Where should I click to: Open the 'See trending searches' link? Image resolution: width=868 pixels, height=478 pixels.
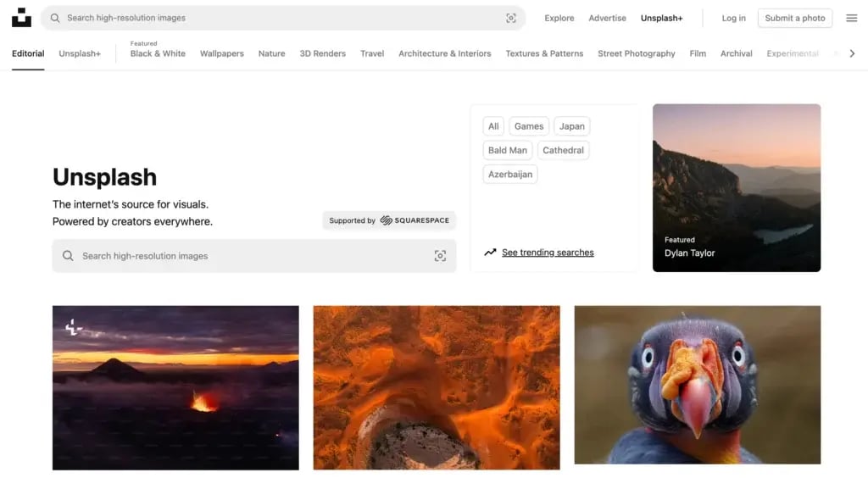(x=548, y=253)
